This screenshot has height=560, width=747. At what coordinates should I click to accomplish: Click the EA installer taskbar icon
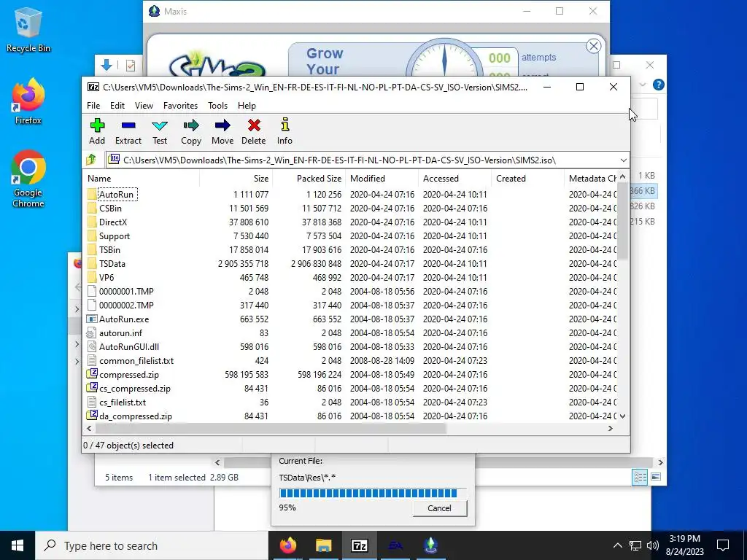pos(395,545)
